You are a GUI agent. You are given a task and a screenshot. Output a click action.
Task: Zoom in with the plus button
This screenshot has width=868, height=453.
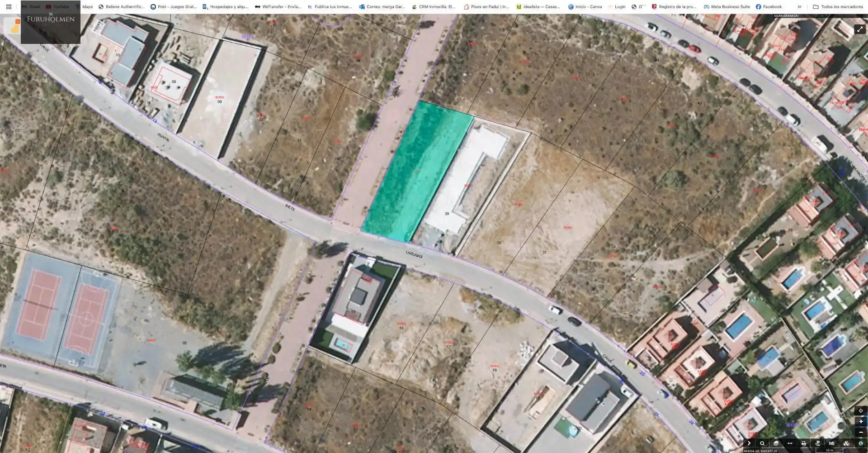click(861, 421)
